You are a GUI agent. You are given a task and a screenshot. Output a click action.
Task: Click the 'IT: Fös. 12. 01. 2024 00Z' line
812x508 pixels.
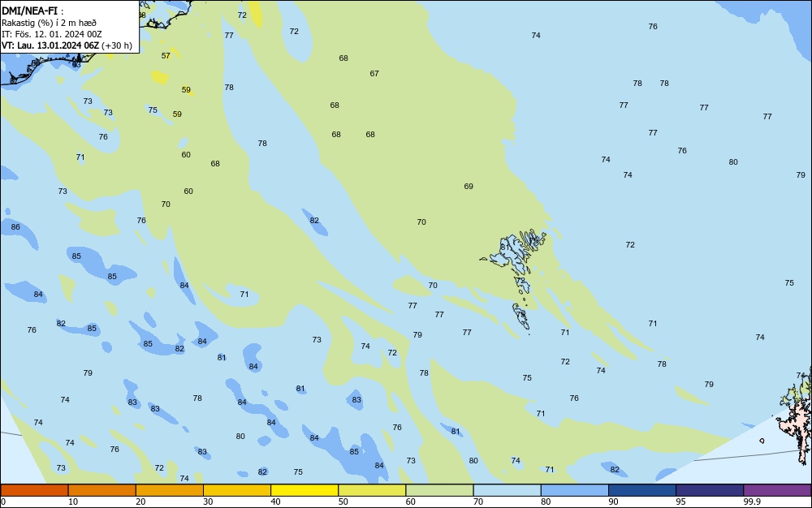pyautogui.click(x=51, y=34)
